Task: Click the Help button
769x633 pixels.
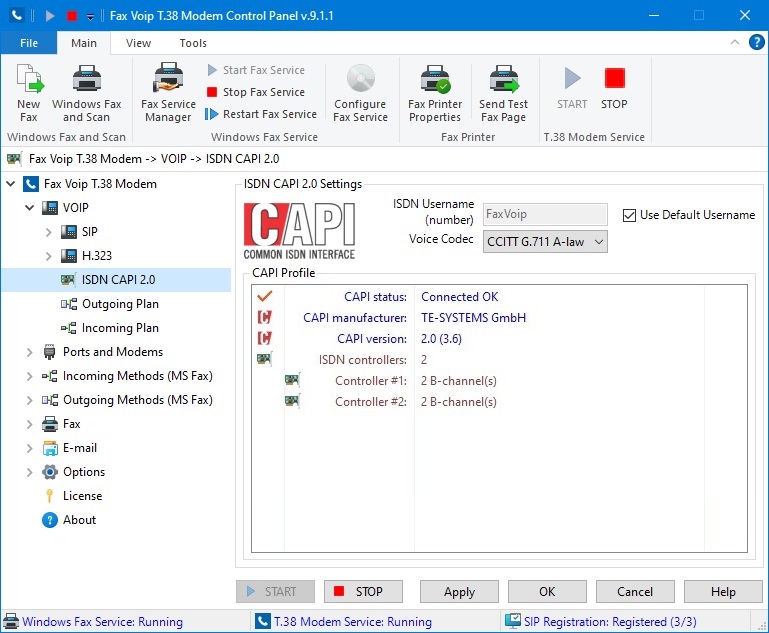Action: [x=723, y=592]
